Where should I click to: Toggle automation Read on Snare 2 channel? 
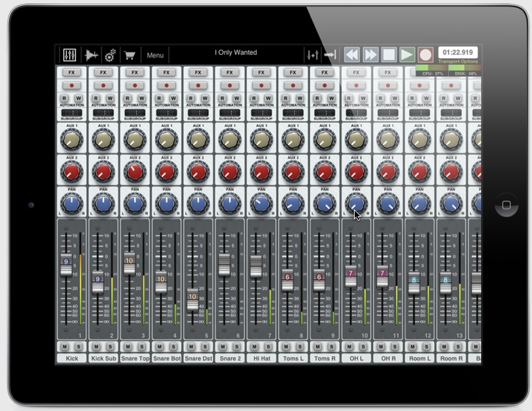coord(222,98)
